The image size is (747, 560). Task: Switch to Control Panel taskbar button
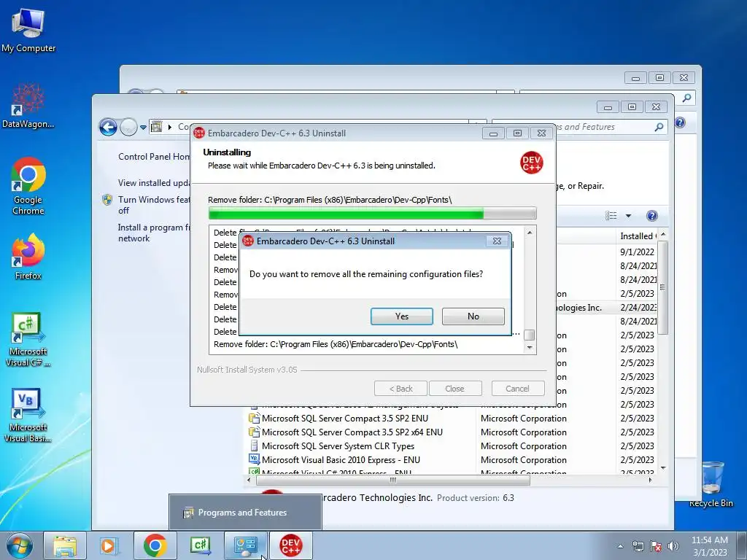click(x=246, y=545)
